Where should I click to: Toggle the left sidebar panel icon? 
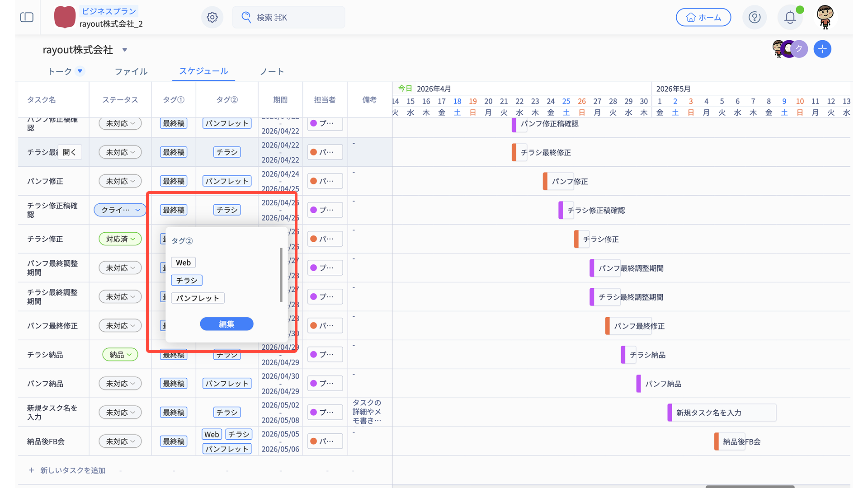(x=27, y=17)
